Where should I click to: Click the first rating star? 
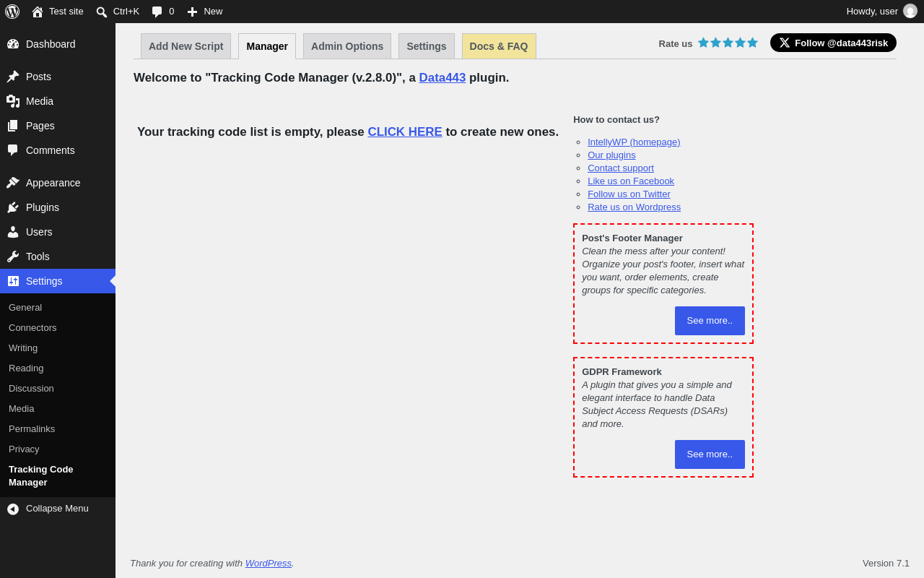coord(704,43)
